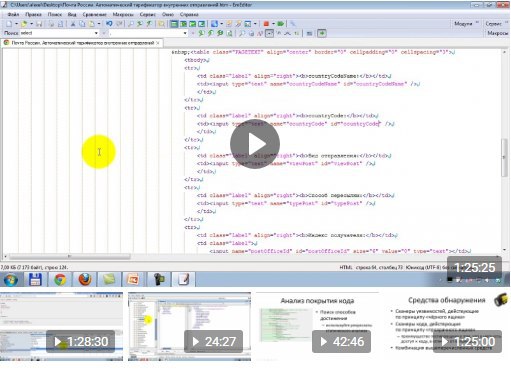The height and width of the screenshot is (379, 511).
Task: Click the Windows Start button
Action: tap(11, 280)
